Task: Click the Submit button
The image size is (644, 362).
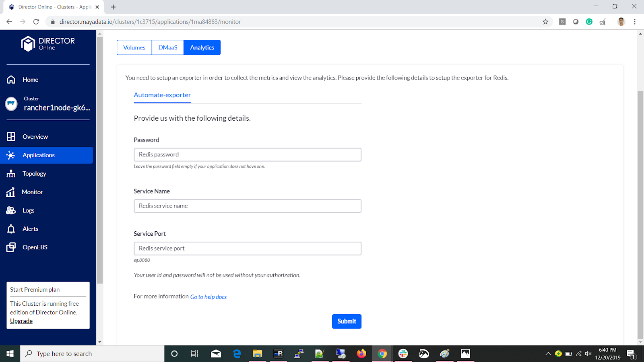Action: point(347,321)
